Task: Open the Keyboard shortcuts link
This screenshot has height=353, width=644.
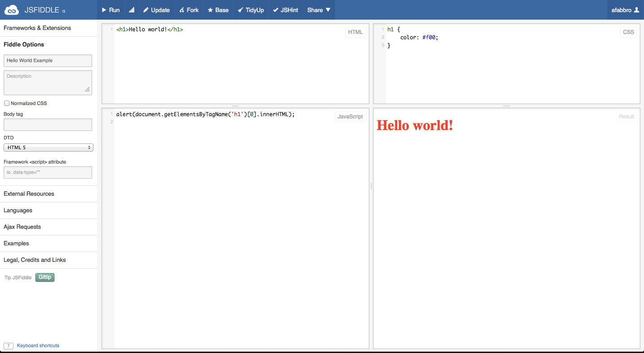Action: pos(38,345)
